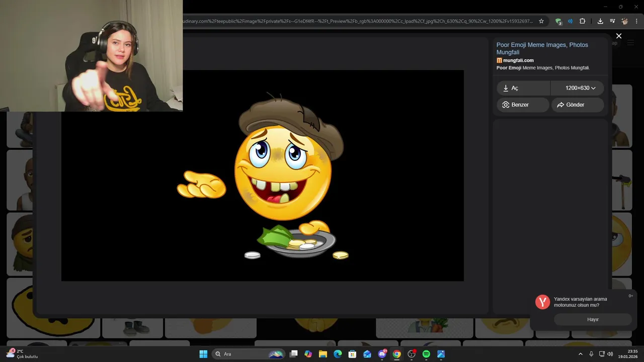The height and width of the screenshot is (362, 644).
Task: Open the Chrome extensions puzzle menu
Action: pyautogui.click(x=583, y=21)
